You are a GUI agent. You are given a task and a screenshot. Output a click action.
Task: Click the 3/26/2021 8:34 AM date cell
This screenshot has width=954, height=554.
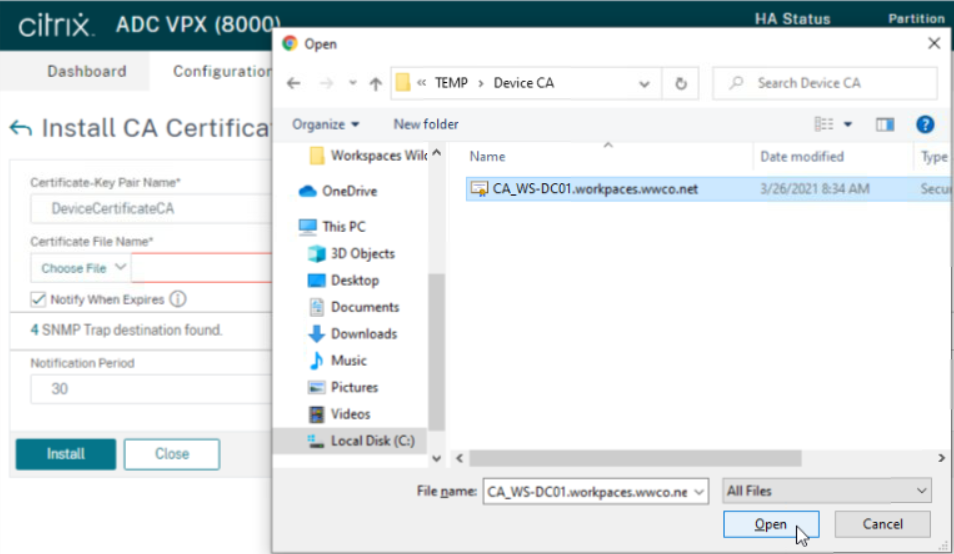pos(815,189)
